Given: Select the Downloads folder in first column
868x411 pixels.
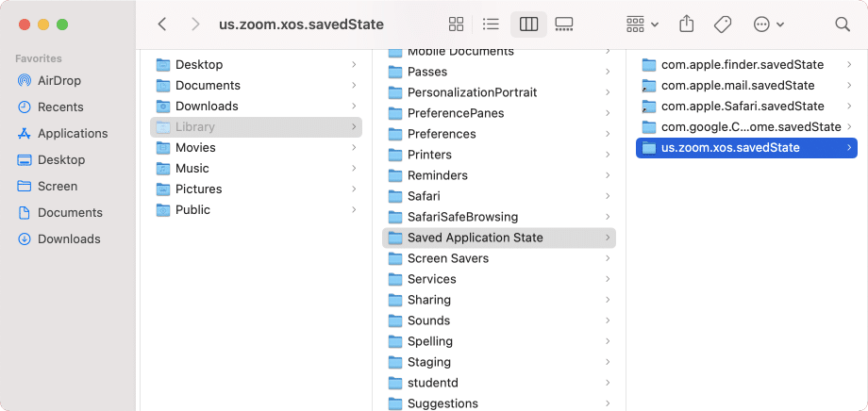Looking at the screenshot, I should point(256,107).
